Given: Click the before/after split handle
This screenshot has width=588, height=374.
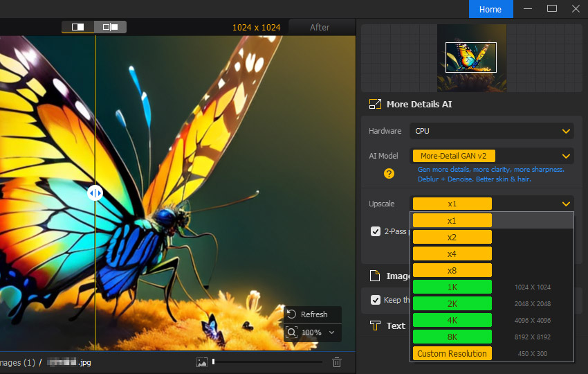Looking at the screenshot, I should click(95, 193).
